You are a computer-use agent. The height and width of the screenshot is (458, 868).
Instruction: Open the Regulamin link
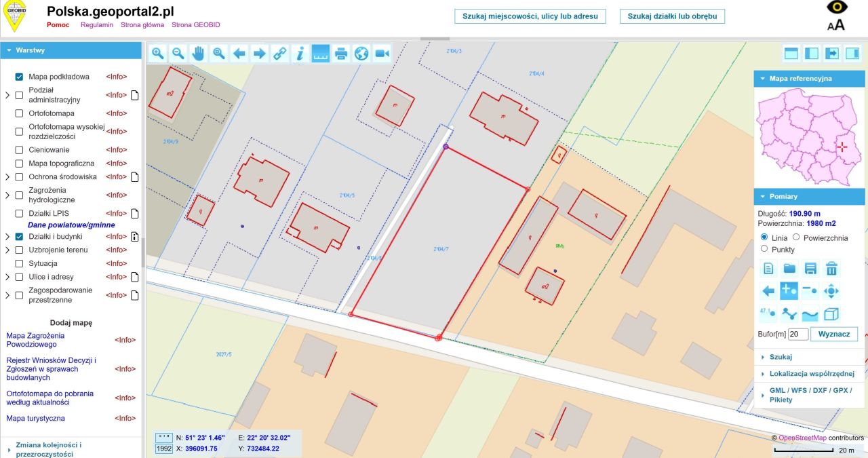coord(97,24)
